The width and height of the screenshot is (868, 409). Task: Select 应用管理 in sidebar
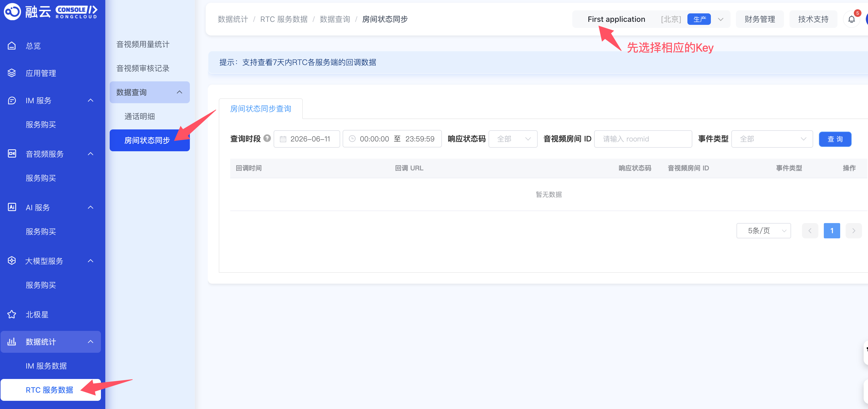pos(41,73)
